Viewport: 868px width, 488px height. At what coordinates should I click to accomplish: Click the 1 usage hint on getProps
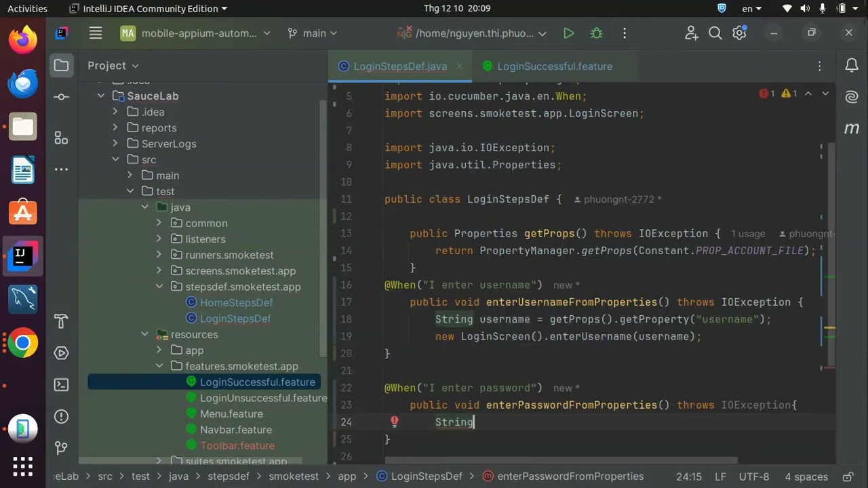748,234
